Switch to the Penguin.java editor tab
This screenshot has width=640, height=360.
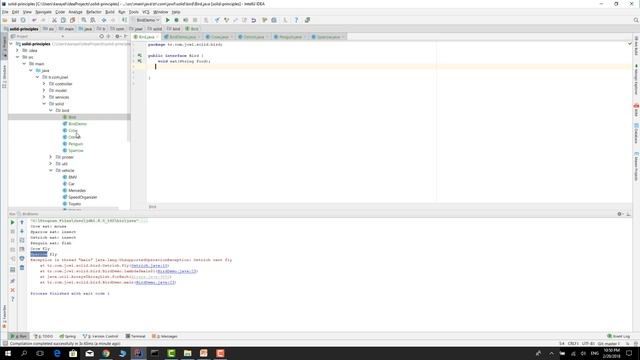290,37
